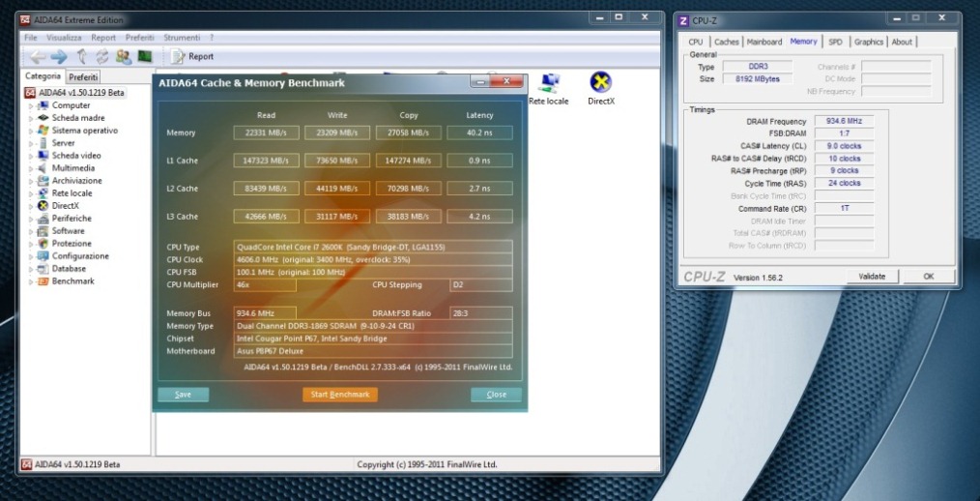This screenshot has width=980, height=501.
Task: Click the two-people users toolbar icon
Action: coord(124,57)
